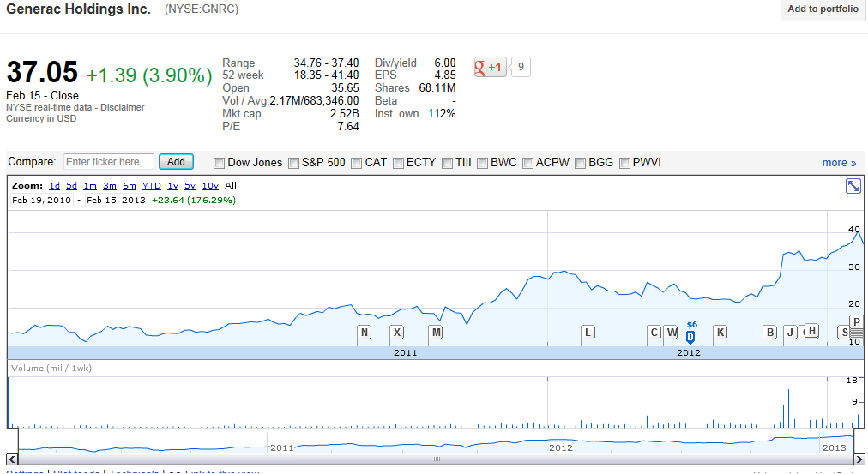Viewport: 868px width, 474px height.
Task: Toggle the S&P 500 comparison checkbox
Action: 293,163
